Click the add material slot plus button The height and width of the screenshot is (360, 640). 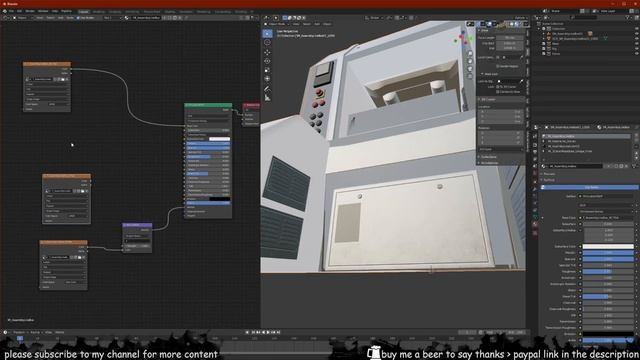636,136
